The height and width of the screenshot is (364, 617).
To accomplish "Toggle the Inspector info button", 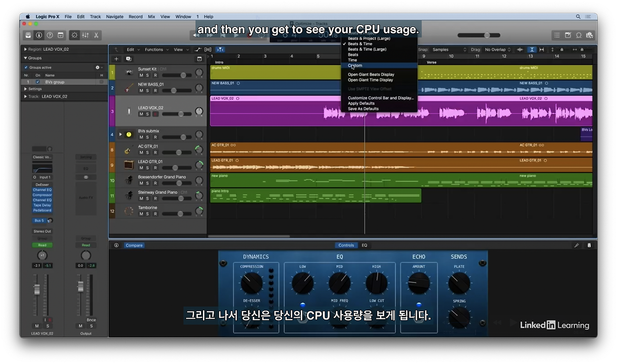I will pos(39,35).
